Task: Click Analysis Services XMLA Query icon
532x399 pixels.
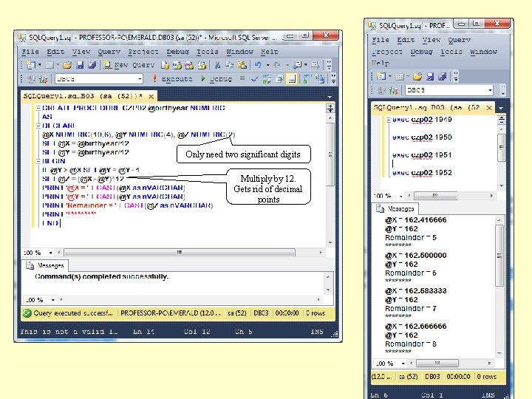Action: point(202,65)
